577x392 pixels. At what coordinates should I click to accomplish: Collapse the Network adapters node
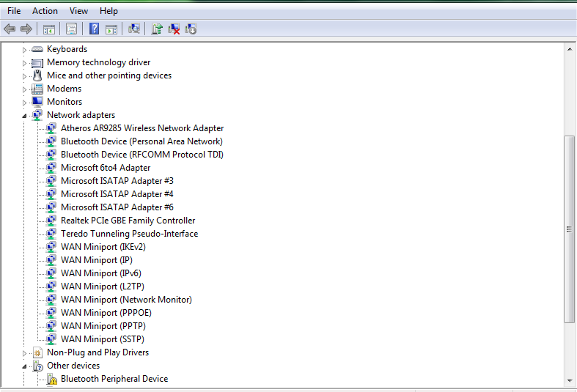coord(24,116)
